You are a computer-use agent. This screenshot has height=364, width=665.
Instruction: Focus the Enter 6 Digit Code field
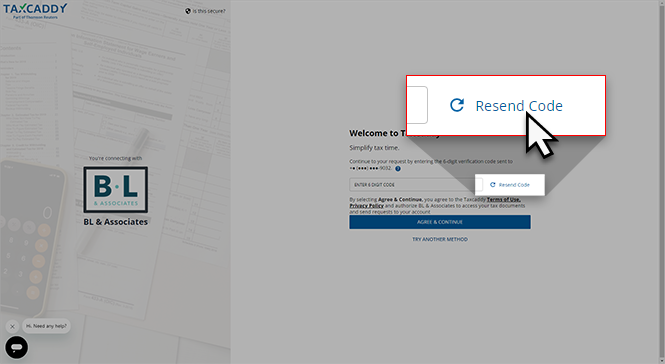(x=416, y=185)
